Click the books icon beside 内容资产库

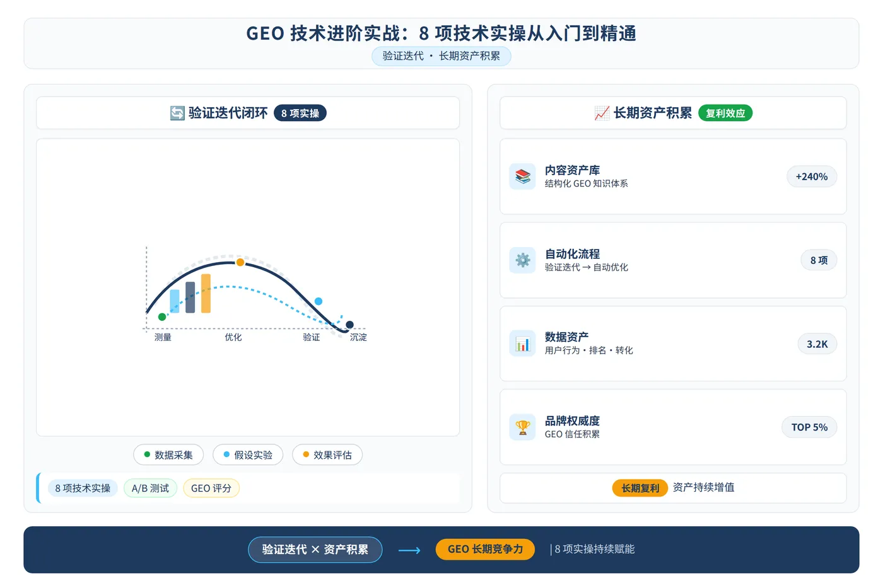tap(522, 176)
